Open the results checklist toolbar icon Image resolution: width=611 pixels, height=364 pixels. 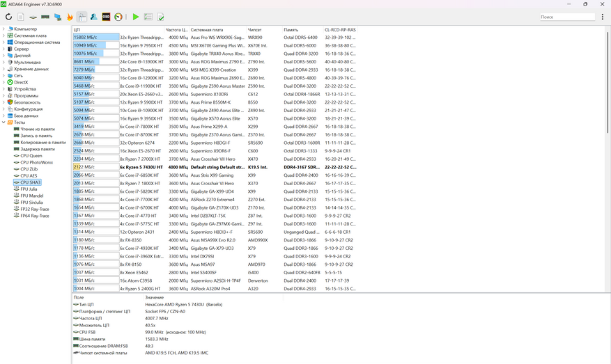pyautogui.click(x=148, y=17)
